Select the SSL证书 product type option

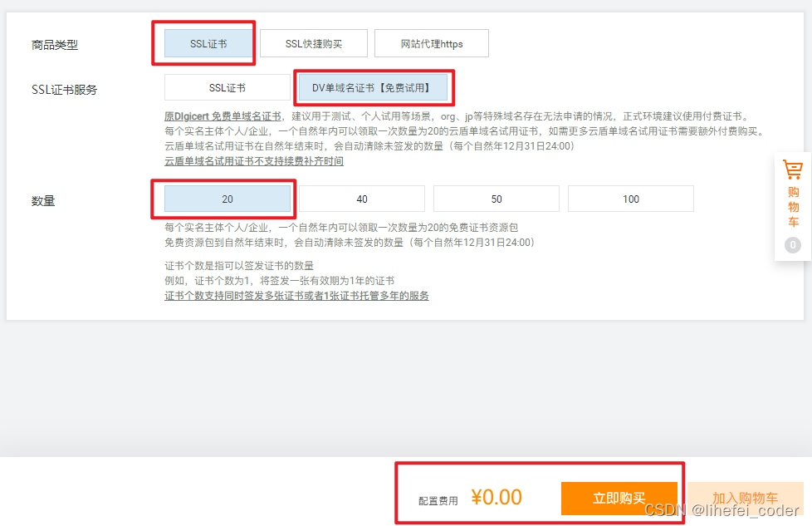coord(208,43)
